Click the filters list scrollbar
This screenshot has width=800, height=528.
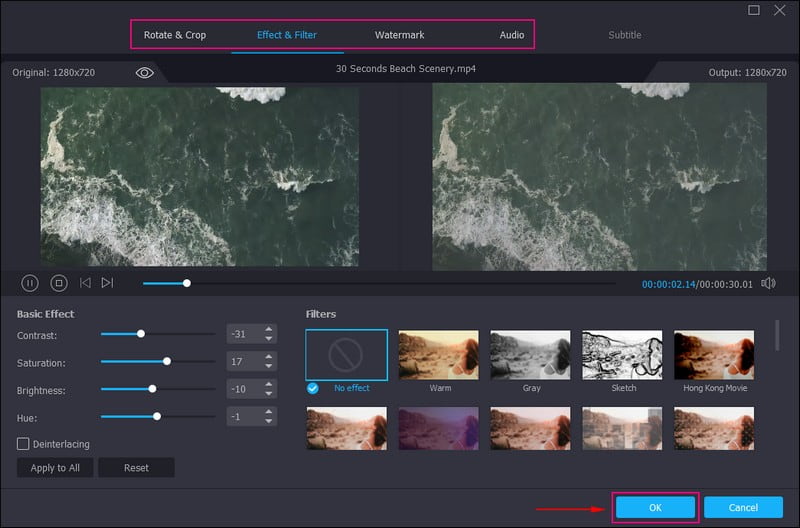778,335
